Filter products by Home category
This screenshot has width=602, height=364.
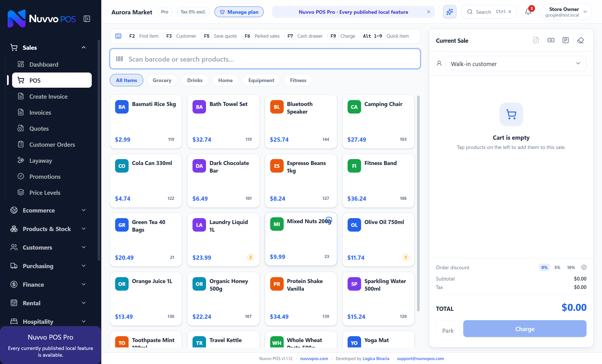tap(225, 80)
